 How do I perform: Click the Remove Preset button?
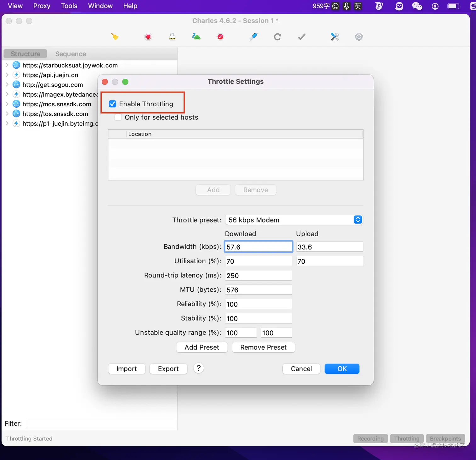(x=263, y=347)
